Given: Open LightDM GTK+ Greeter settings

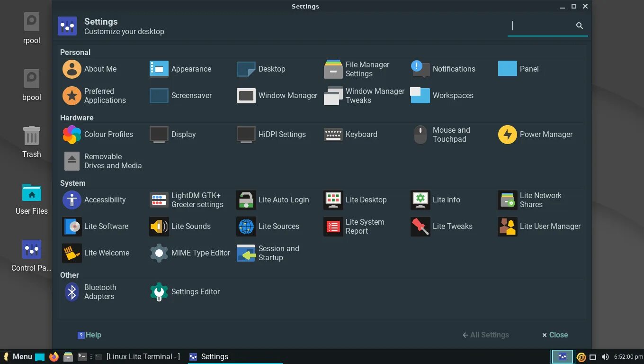Looking at the screenshot, I should (x=187, y=200).
